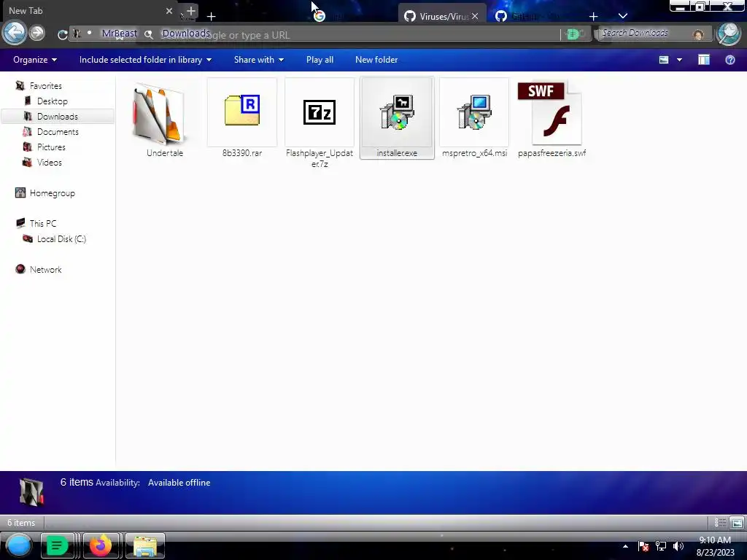Select This PC in the navigation pane
The image size is (747, 560).
coord(42,223)
